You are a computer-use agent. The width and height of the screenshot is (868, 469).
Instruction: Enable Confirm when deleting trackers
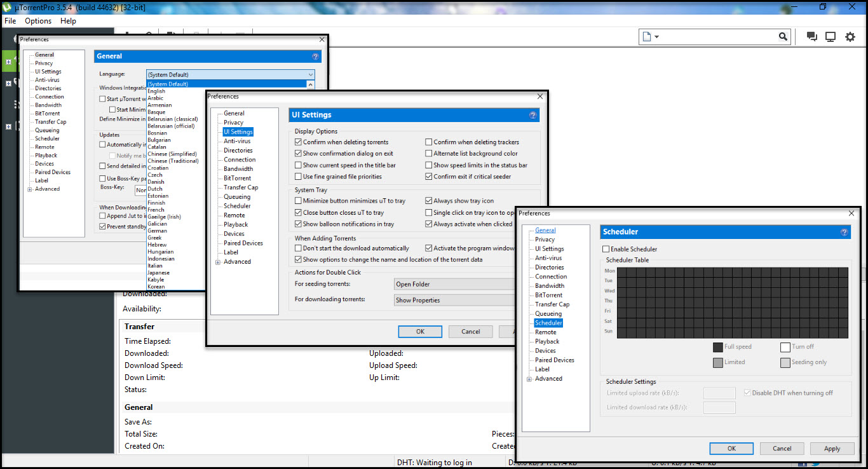pyautogui.click(x=429, y=142)
